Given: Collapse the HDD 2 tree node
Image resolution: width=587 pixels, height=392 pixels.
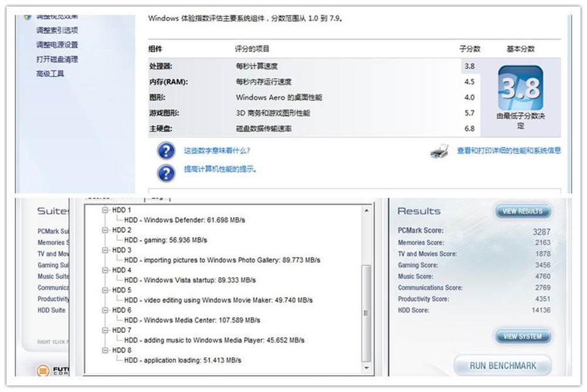Looking at the screenshot, I should (x=105, y=230).
